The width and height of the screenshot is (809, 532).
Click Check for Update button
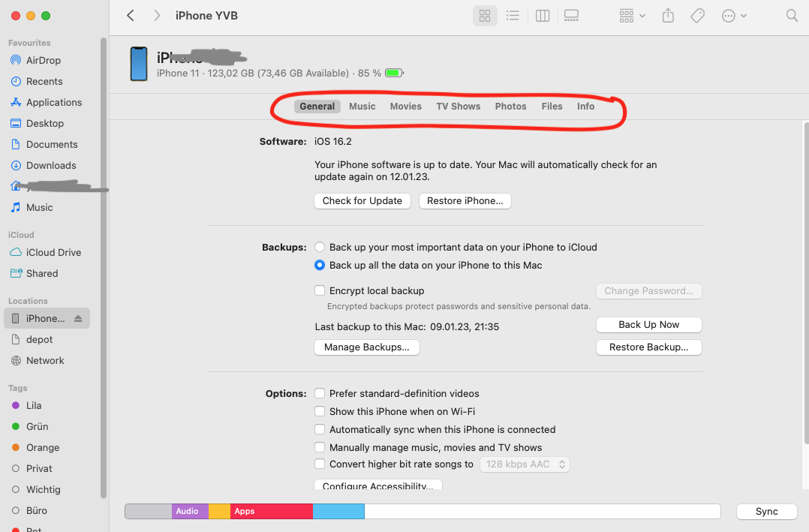(362, 201)
